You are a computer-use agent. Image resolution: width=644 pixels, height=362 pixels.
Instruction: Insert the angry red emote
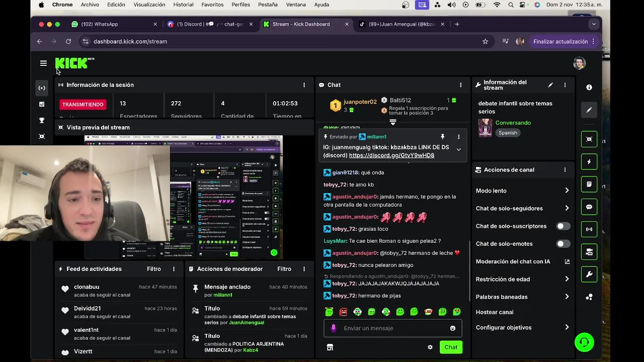[343, 312]
